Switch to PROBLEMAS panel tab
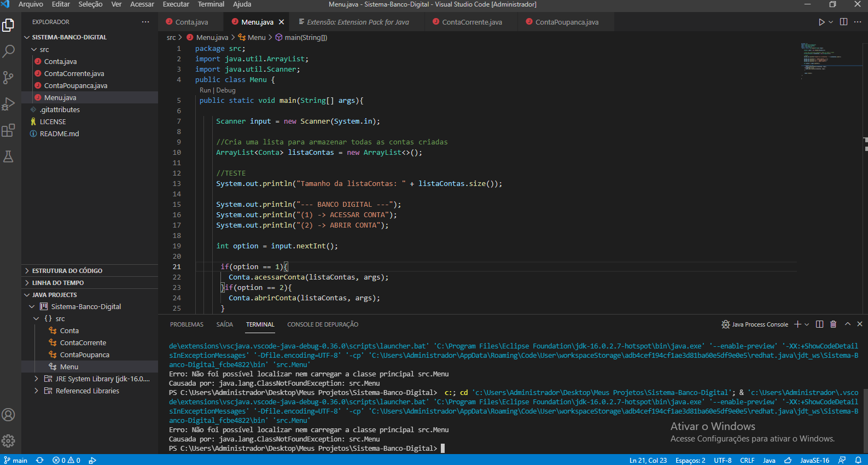This screenshot has width=868, height=465. point(187,324)
